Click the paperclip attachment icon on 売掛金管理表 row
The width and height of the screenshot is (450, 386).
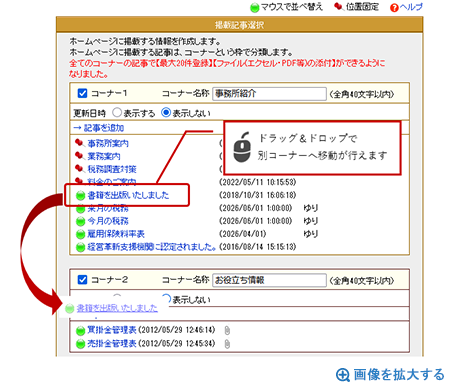pyautogui.click(x=227, y=344)
